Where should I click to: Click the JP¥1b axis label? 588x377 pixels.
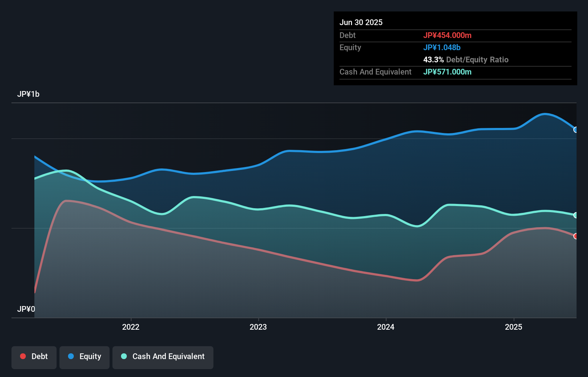(x=29, y=94)
